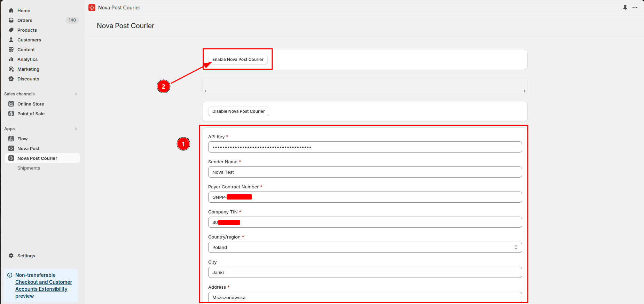
Task: Click the Home icon in sidebar
Action: point(11,10)
